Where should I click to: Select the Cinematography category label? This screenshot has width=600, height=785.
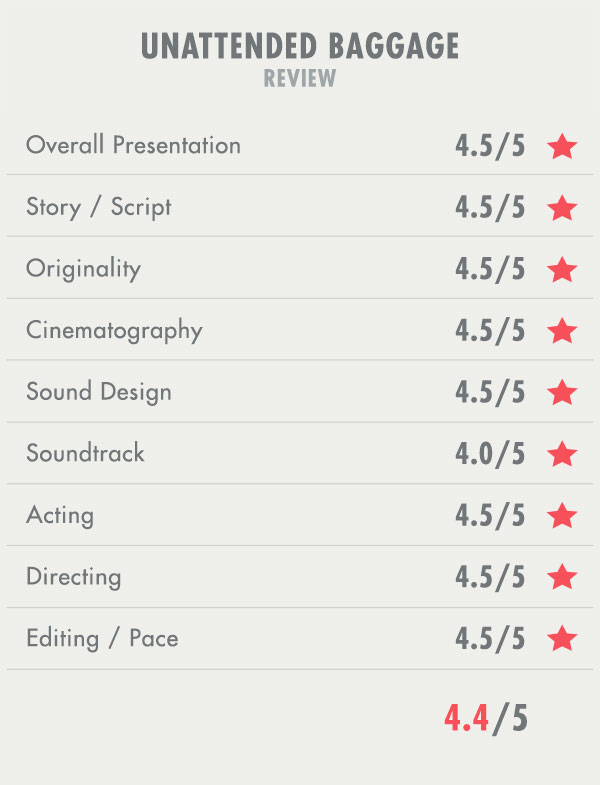(x=114, y=331)
